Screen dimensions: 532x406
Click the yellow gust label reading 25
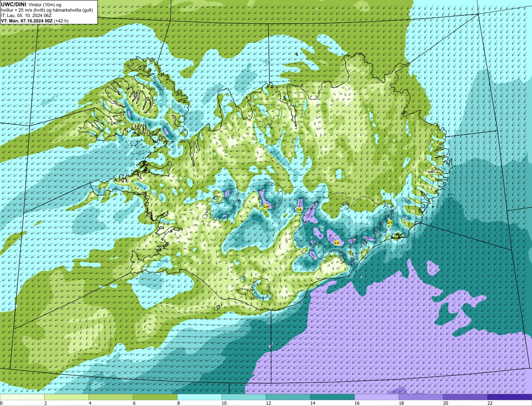coord(390,223)
